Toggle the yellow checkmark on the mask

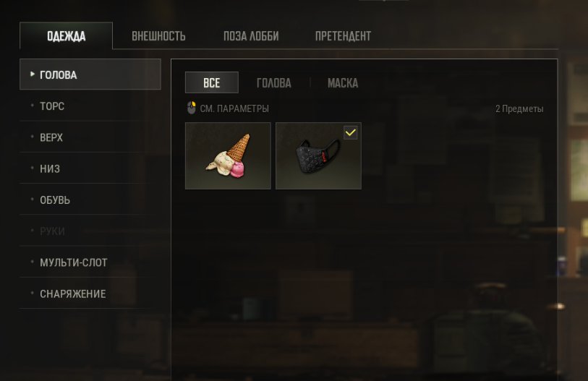pyautogui.click(x=350, y=133)
